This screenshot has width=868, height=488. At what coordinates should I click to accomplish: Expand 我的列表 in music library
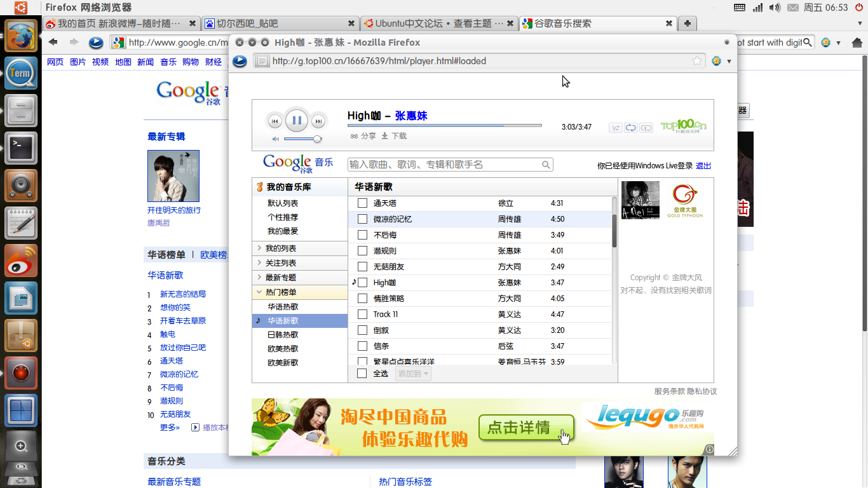click(x=300, y=248)
